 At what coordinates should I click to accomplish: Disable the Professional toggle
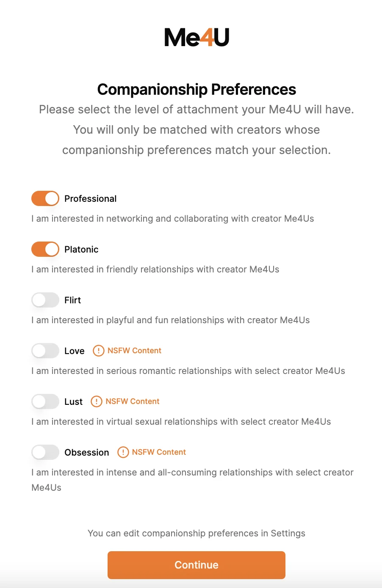(x=45, y=198)
